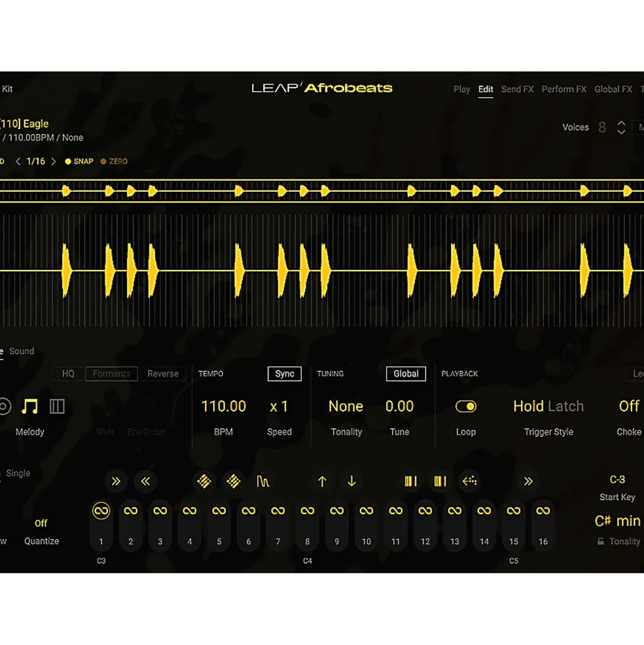Click the envelope shape icon
Screen dimensions: 644x645
tap(263, 481)
